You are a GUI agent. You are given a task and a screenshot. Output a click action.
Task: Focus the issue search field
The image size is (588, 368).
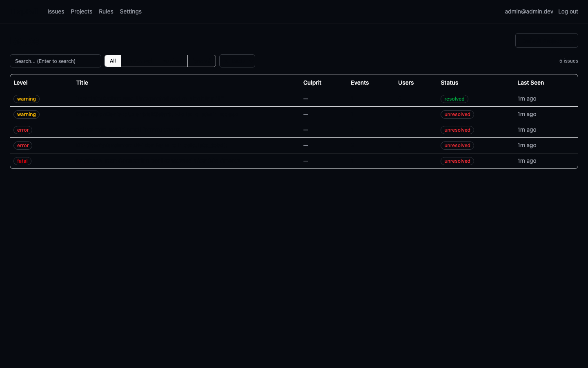pos(56,61)
